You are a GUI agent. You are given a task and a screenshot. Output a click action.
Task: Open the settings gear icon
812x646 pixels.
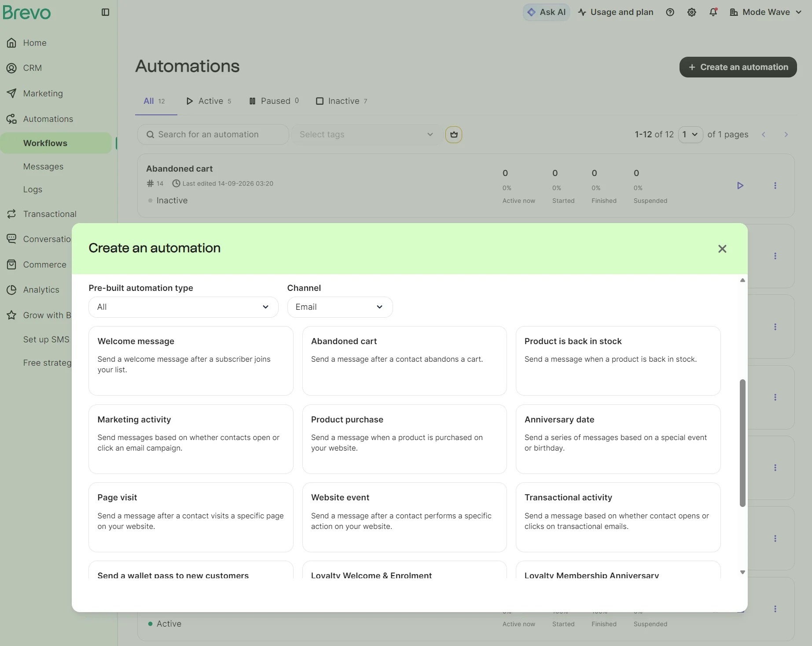[692, 12]
